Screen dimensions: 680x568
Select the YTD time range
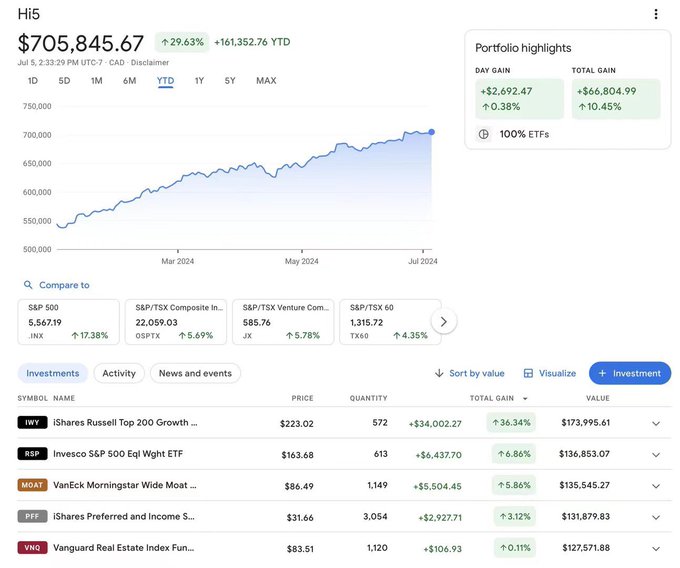(165, 81)
